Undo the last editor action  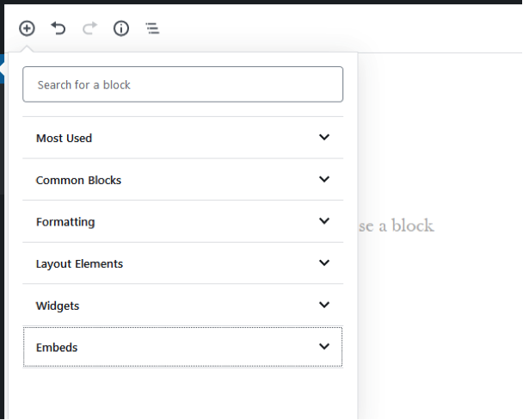(58, 28)
